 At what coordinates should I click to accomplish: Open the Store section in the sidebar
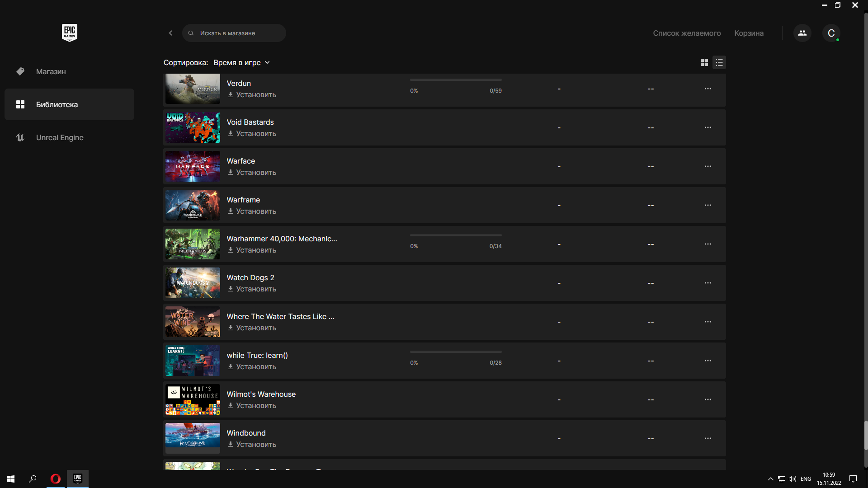coord(69,71)
